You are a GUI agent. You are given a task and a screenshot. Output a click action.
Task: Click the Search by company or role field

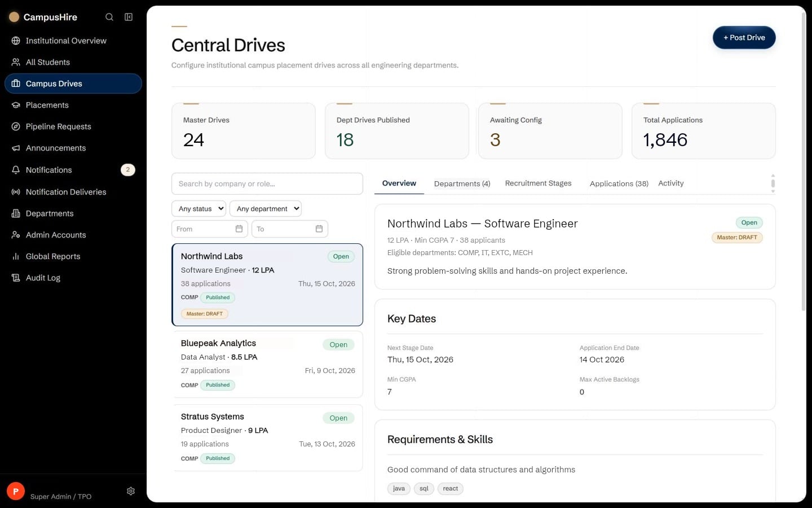click(x=267, y=184)
